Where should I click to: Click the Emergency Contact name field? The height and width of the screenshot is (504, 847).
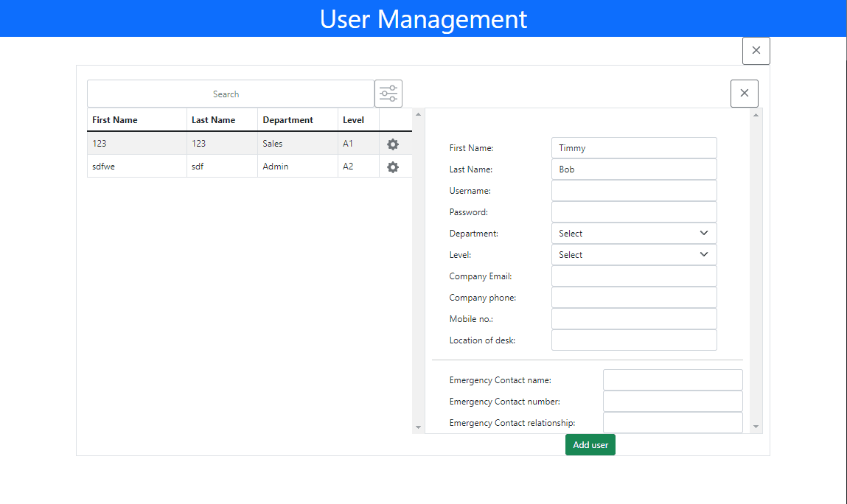pyautogui.click(x=672, y=379)
